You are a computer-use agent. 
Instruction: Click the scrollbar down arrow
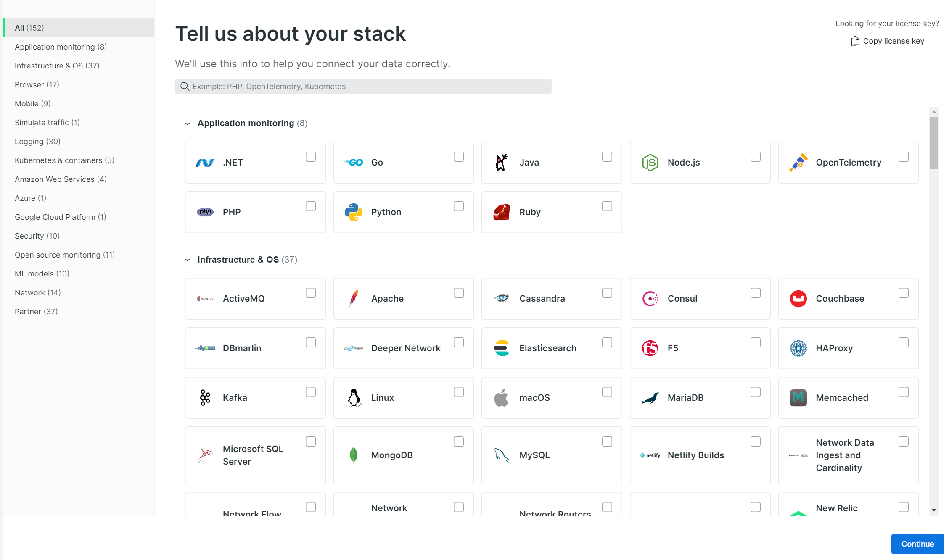[934, 510]
